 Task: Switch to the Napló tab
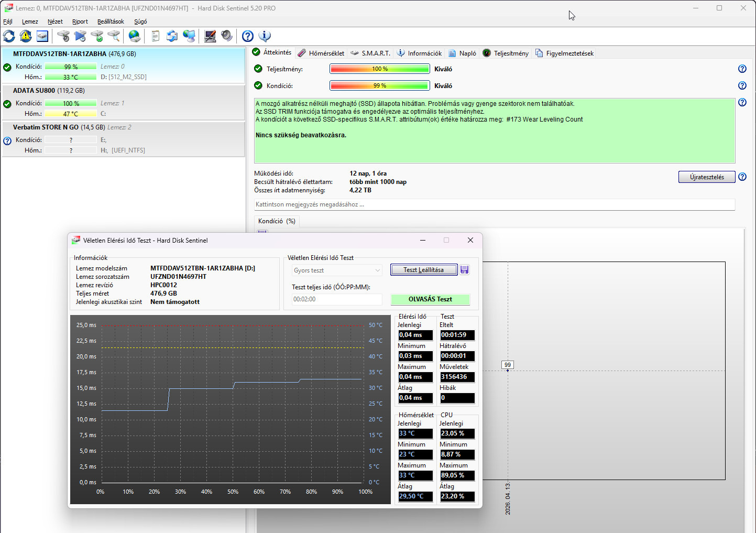pyautogui.click(x=463, y=53)
